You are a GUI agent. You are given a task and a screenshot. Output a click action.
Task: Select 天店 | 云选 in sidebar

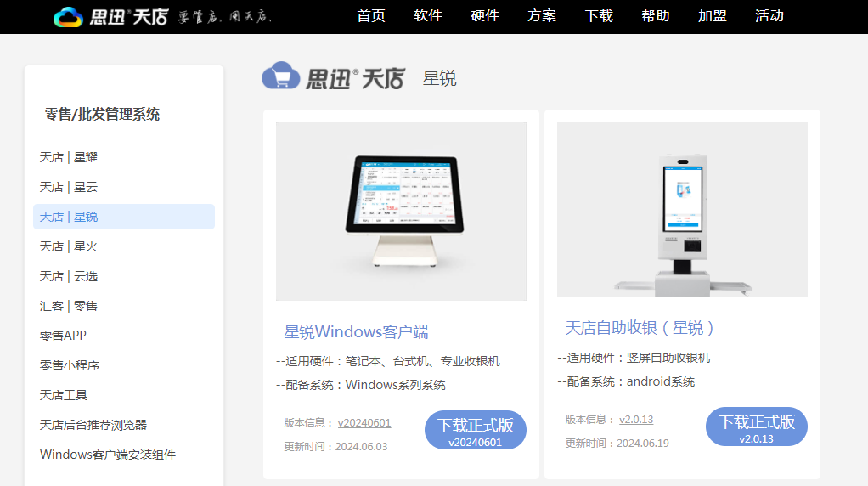pyautogui.click(x=69, y=276)
